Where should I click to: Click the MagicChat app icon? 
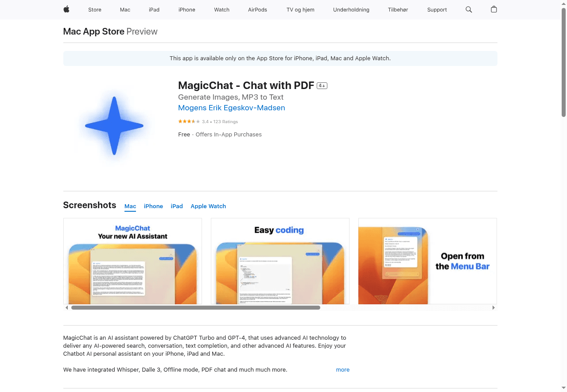point(114,125)
